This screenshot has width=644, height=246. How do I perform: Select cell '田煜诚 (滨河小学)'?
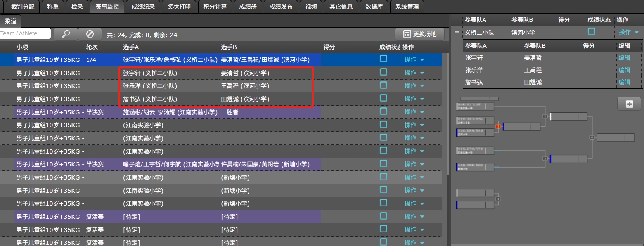270,99
